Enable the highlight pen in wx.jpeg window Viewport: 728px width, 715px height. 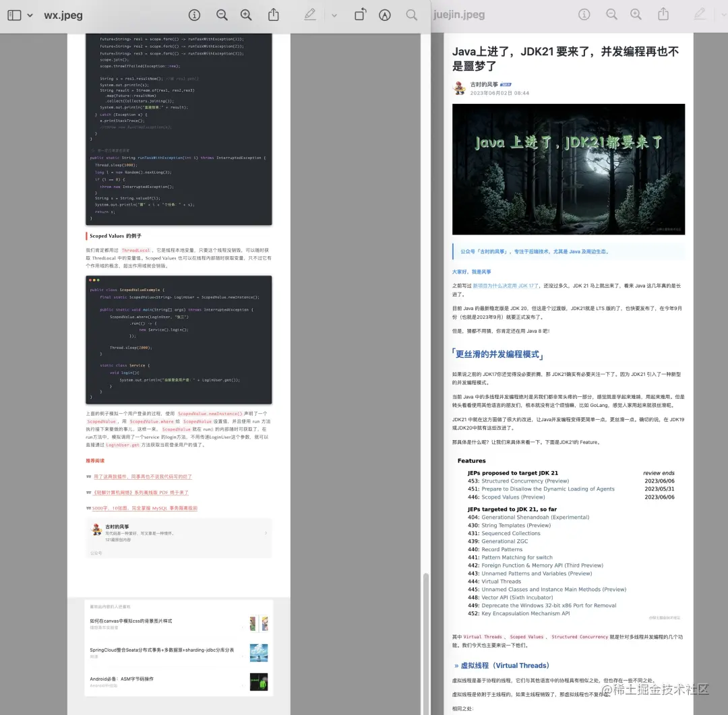coord(309,15)
